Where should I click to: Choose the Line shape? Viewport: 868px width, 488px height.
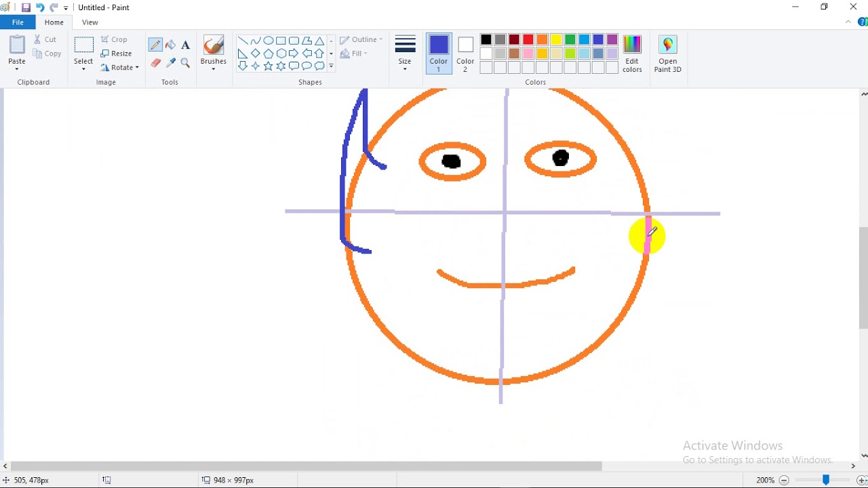pyautogui.click(x=243, y=41)
